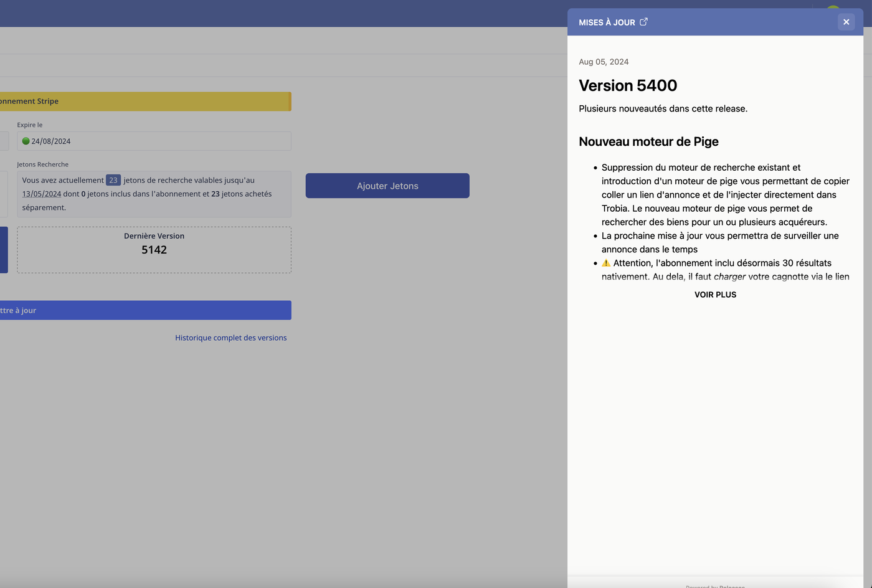The width and height of the screenshot is (872, 588).
Task: Click the yellow warning icon before Attention
Action: [x=606, y=263]
